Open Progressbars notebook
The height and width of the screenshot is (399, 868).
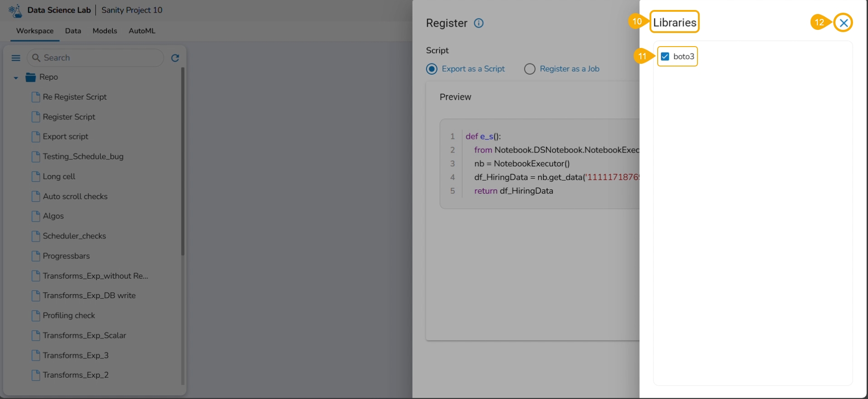tap(66, 256)
